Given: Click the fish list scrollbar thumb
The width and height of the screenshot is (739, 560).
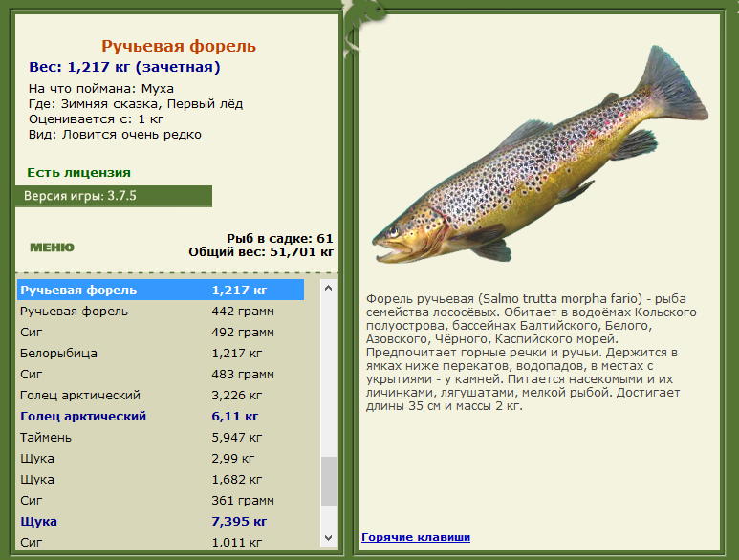Looking at the screenshot, I should (x=329, y=481).
